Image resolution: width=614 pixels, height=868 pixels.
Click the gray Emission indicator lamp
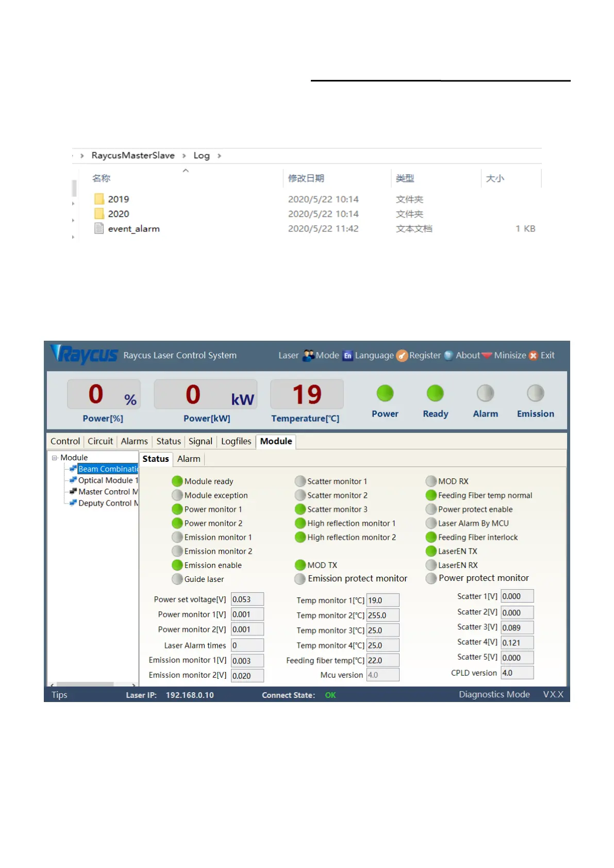click(x=535, y=393)
